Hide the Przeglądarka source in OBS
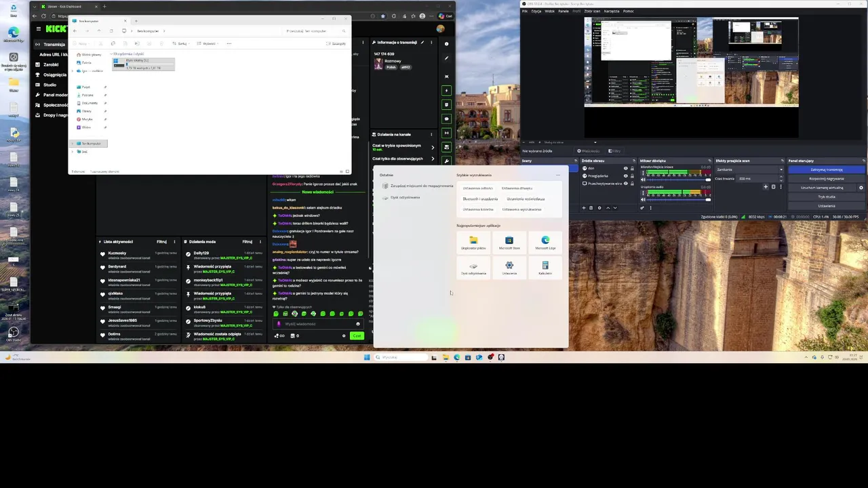 [x=625, y=176]
